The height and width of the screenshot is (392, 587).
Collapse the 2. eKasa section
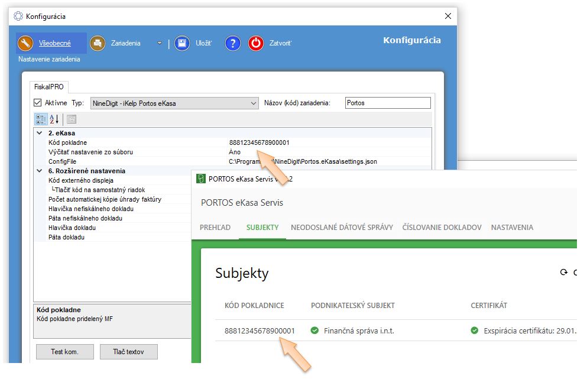40,133
